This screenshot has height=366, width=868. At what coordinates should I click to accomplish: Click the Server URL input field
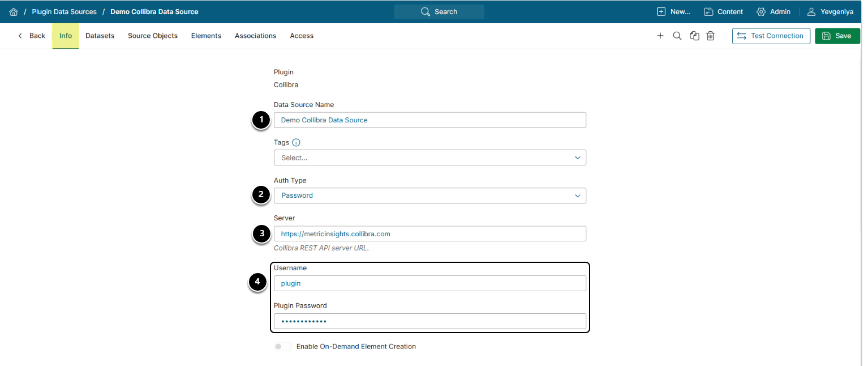(429, 233)
